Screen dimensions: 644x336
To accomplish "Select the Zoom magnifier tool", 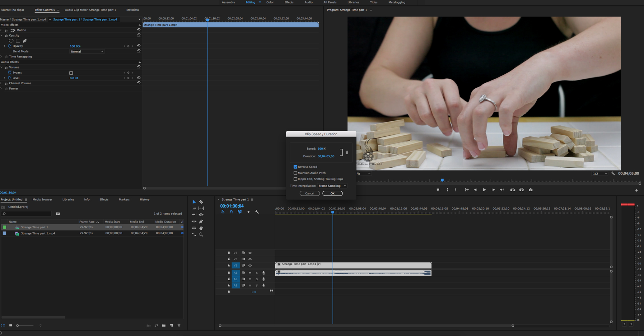I will point(201,235).
